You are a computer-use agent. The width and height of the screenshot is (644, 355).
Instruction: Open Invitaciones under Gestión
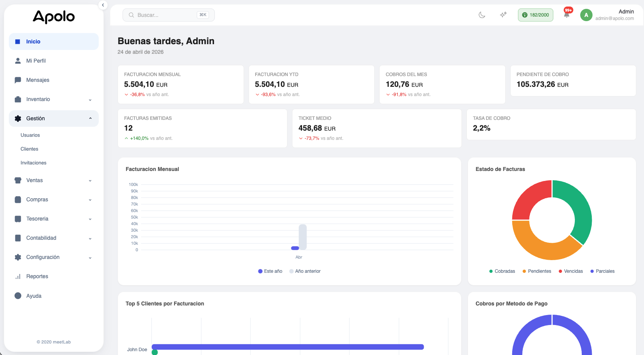click(x=33, y=163)
